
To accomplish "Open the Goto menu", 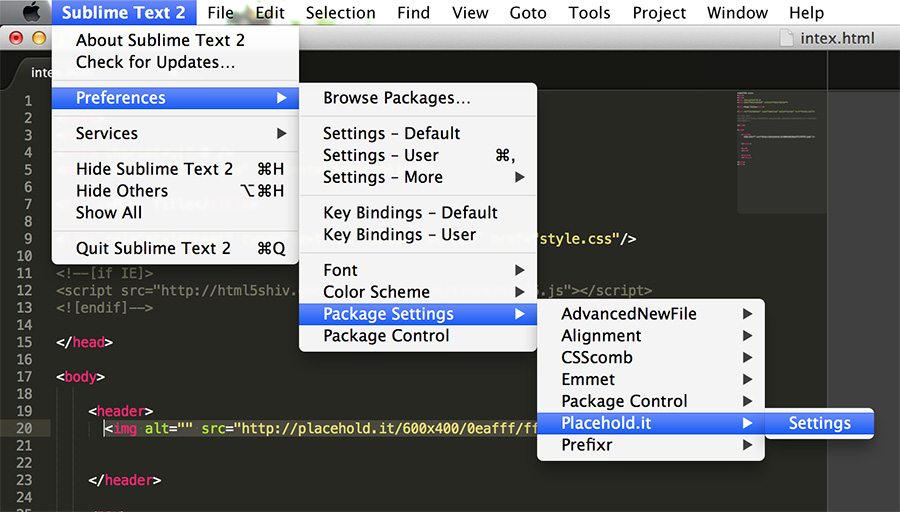I will [527, 12].
